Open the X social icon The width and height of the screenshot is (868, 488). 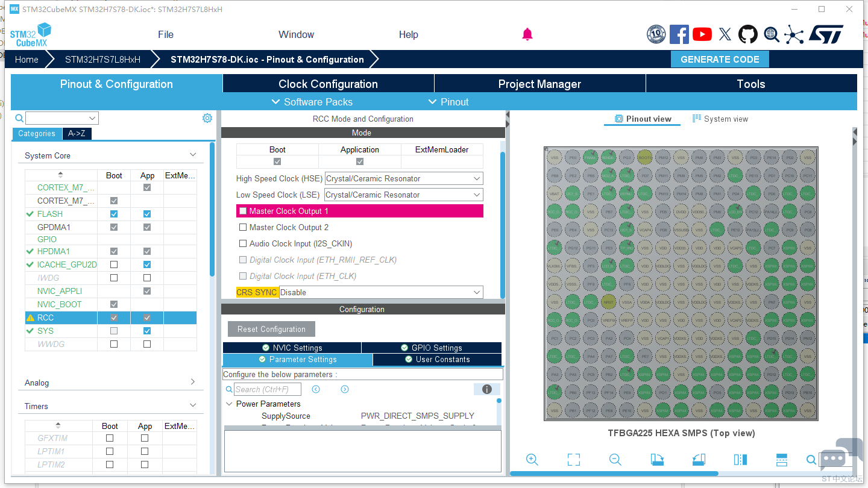pos(725,34)
